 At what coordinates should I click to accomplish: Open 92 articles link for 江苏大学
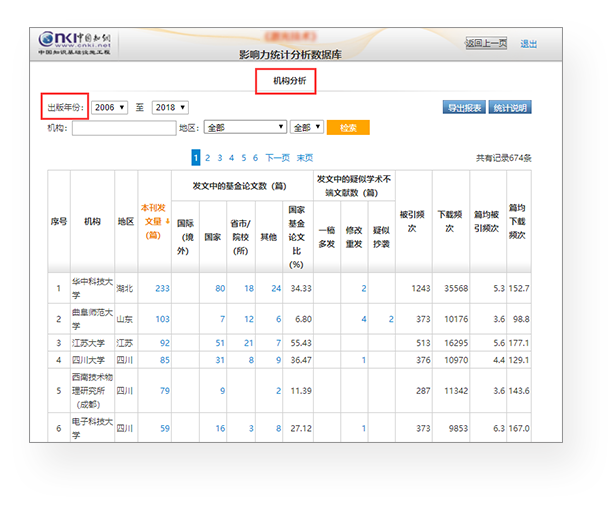tap(165, 343)
